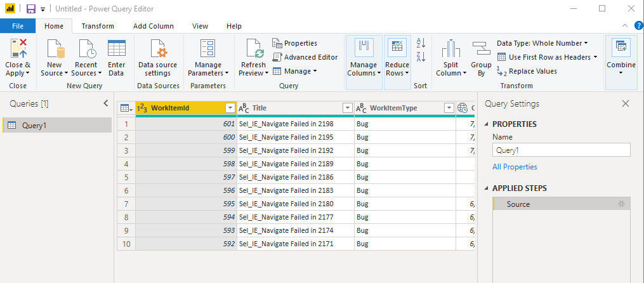Image resolution: width=644 pixels, height=283 pixels.
Task: Open the WorkItemId column filter dropdown
Action: coord(230,108)
